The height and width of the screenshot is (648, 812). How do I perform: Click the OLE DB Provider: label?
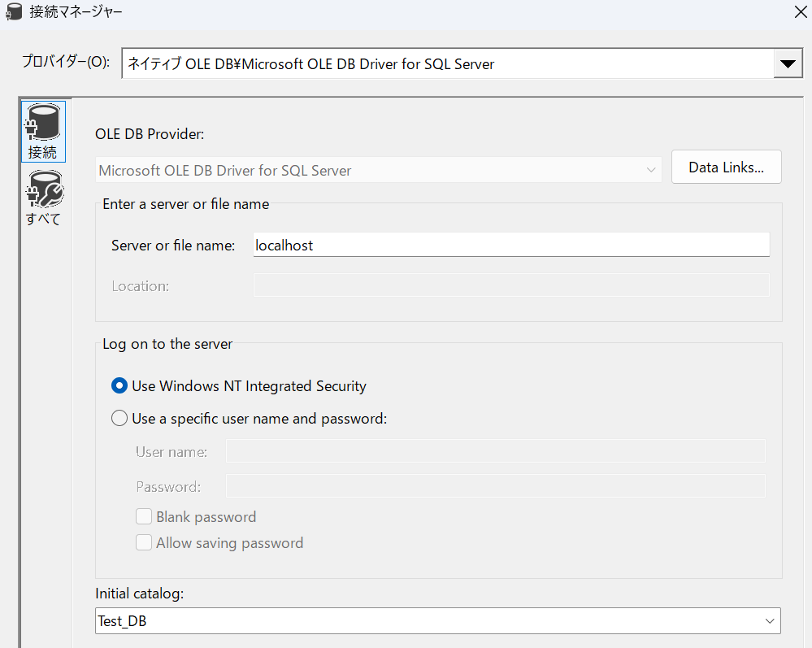[150, 133]
